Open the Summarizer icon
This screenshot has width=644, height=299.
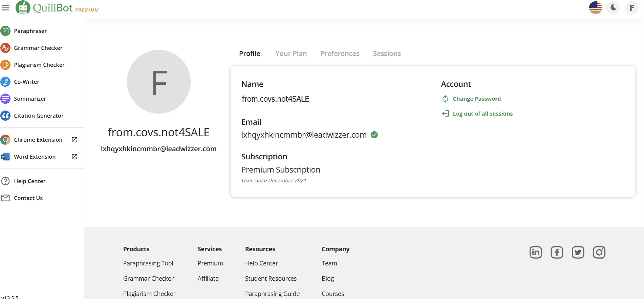5,99
